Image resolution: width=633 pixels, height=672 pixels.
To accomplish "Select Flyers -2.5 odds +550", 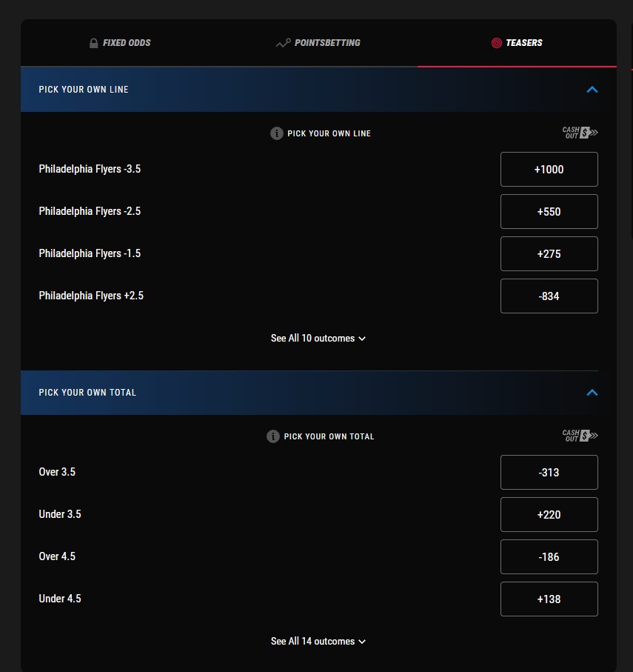I will pyautogui.click(x=549, y=211).
